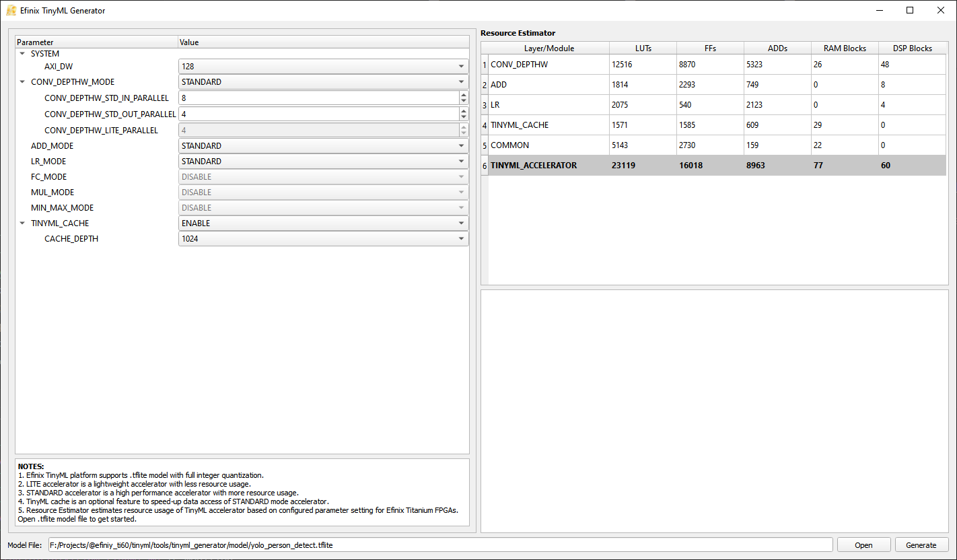
Task: Open the CACHE_DEPTH 1024 dropdown
Action: 324,239
